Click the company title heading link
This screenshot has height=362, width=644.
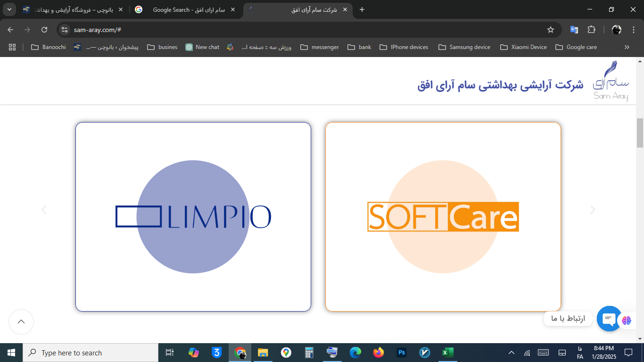click(500, 85)
